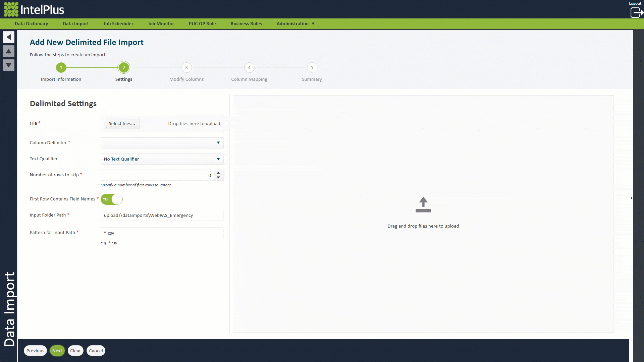Click the right panel collapse arrow
This screenshot has width=644, height=362.
[x=631, y=198]
